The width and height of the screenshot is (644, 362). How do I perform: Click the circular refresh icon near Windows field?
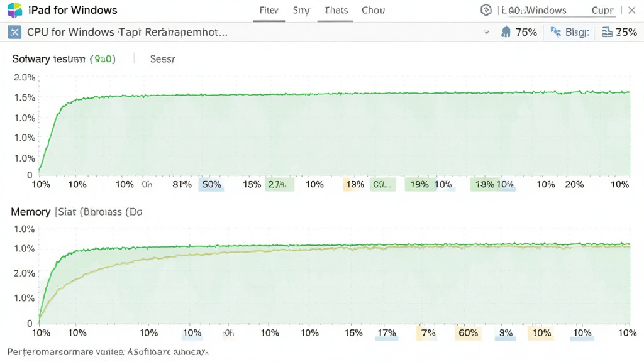pos(486,10)
